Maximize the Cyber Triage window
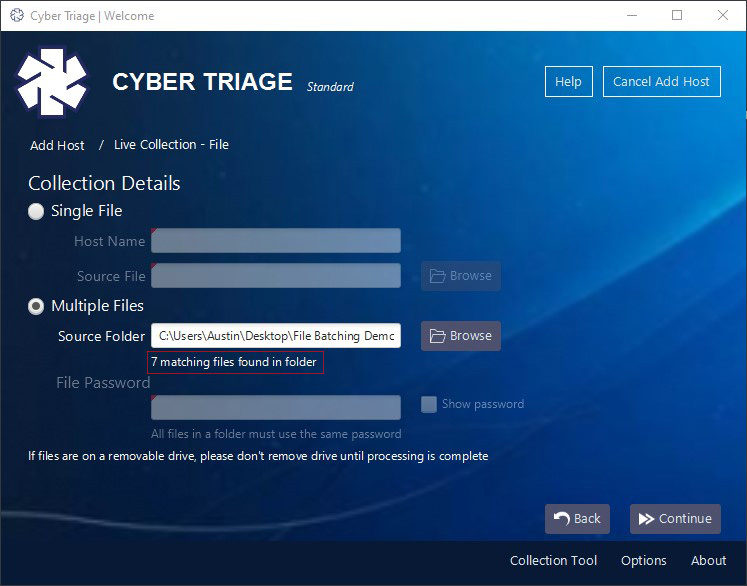 click(677, 16)
